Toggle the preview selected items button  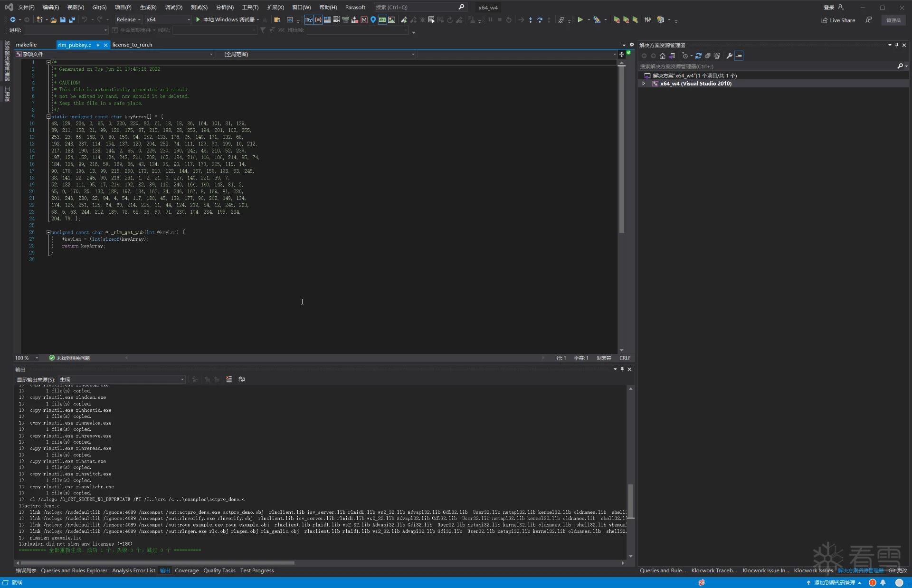pos(739,56)
